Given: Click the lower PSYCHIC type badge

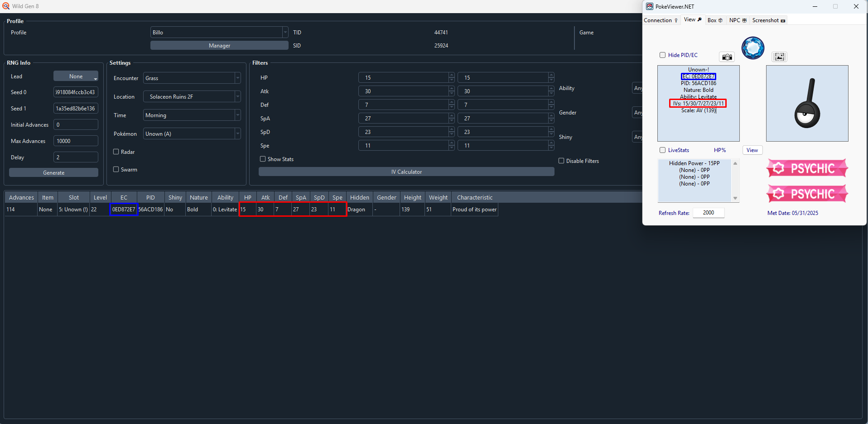Looking at the screenshot, I should pyautogui.click(x=807, y=194).
